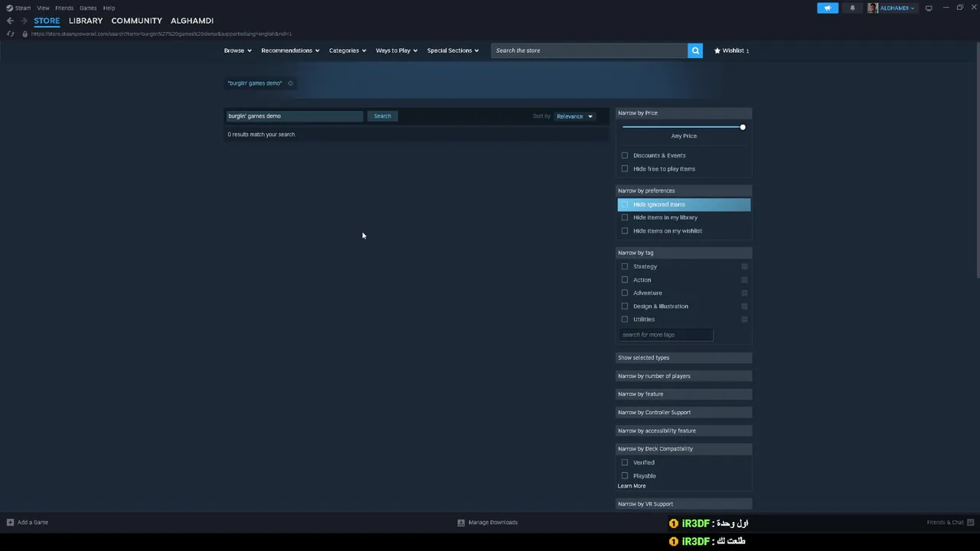Reload the store page
980x551 pixels.
(x=10, y=34)
